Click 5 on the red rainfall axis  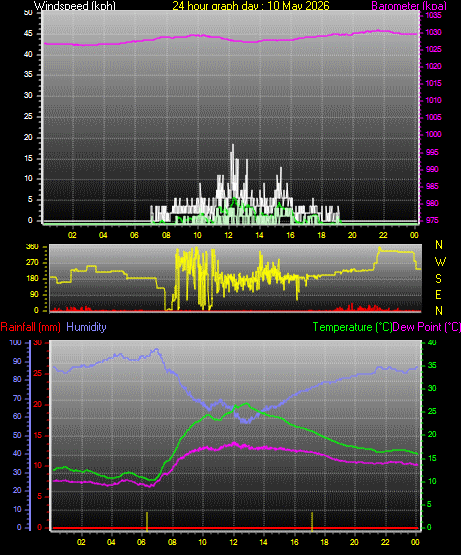coord(39,497)
